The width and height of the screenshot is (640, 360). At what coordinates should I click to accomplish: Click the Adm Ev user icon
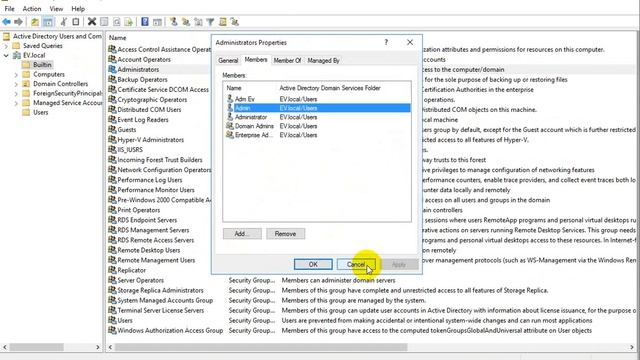coord(230,99)
